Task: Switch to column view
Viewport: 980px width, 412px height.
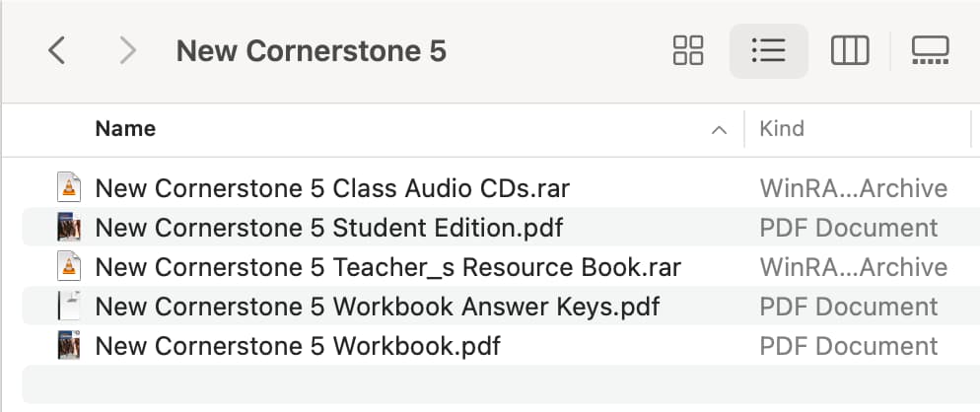Action: pos(850,50)
